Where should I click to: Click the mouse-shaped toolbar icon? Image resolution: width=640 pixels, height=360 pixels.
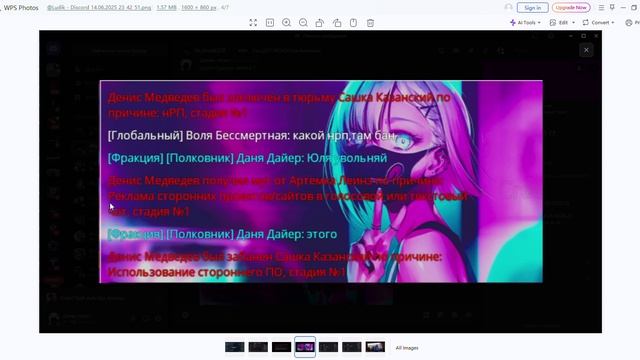[353, 23]
